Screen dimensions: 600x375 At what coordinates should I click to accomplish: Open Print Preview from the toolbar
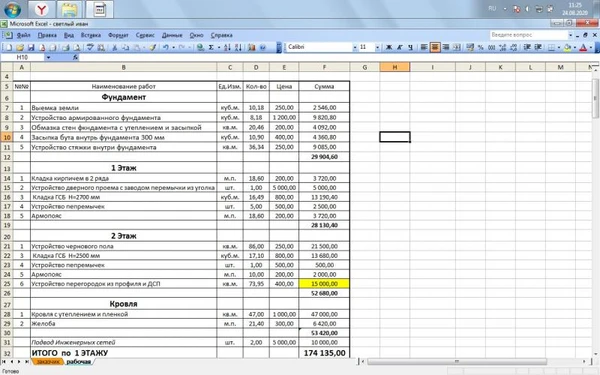tap(77, 47)
